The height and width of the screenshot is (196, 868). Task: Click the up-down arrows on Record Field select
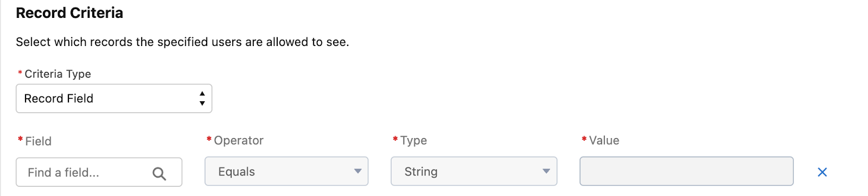(x=202, y=99)
